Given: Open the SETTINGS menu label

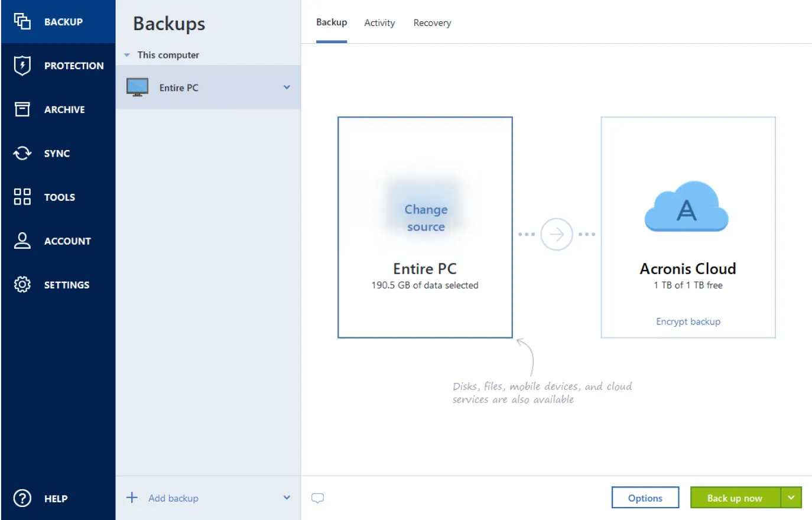Looking at the screenshot, I should tap(67, 285).
